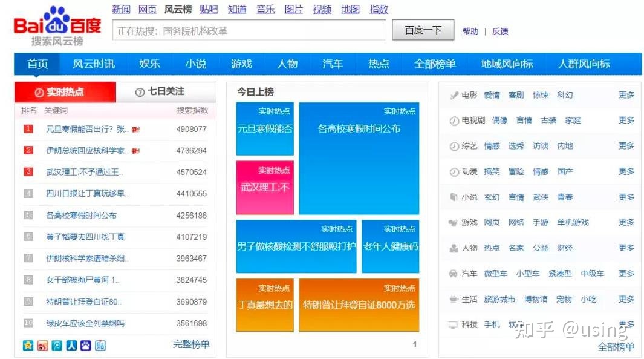Click the 科技 monitor icon

(453, 325)
